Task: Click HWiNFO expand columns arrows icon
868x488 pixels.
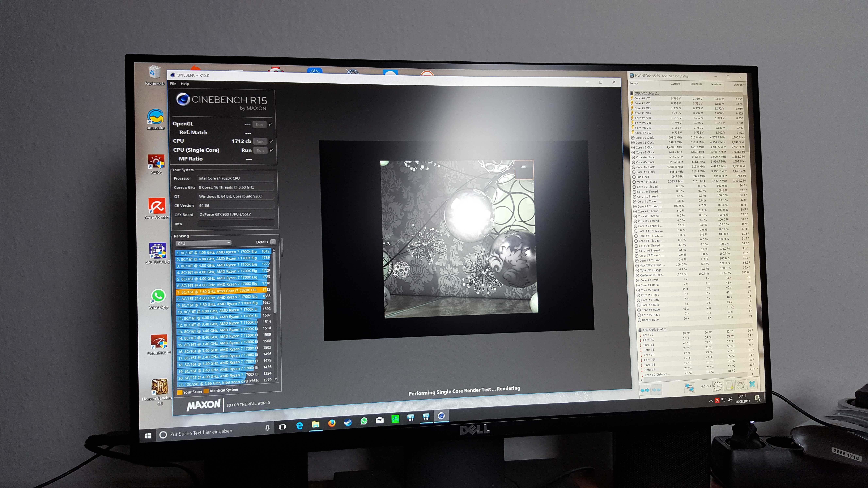Action: pyautogui.click(x=645, y=390)
